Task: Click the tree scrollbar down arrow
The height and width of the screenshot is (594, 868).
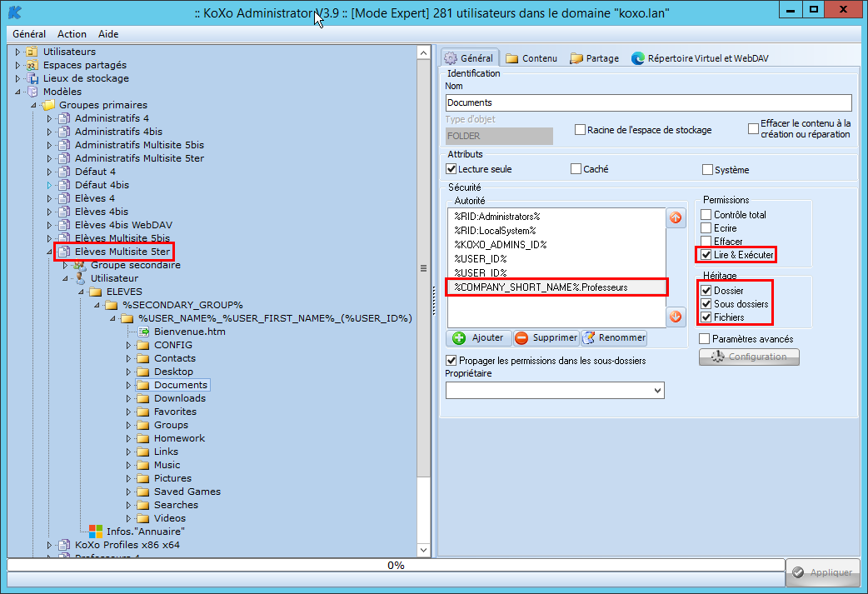Action: click(x=423, y=551)
